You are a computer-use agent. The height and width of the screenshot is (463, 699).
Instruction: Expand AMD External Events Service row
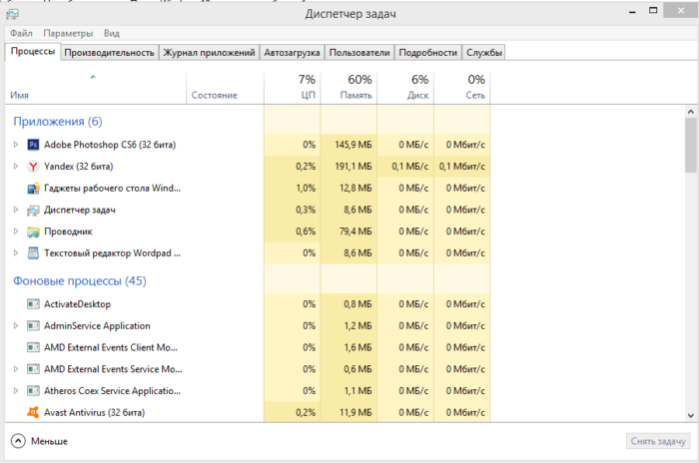(16, 369)
